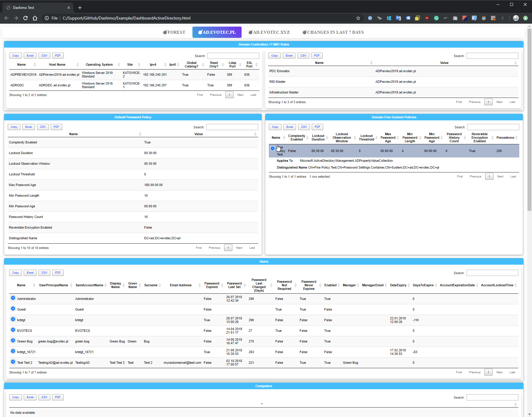The width and height of the screenshot is (532, 417).
Task: View site information in the address bar
Action: point(47,18)
